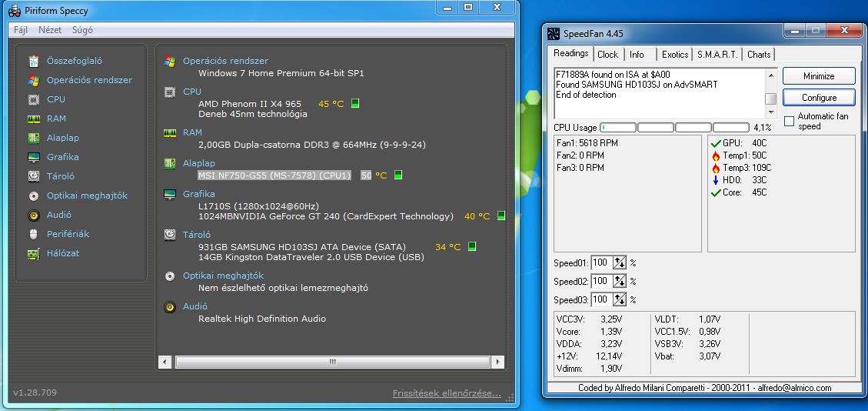The width and height of the screenshot is (868, 411).
Task: Select the RAM icon in Speccy sidebar
Action: click(34, 119)
